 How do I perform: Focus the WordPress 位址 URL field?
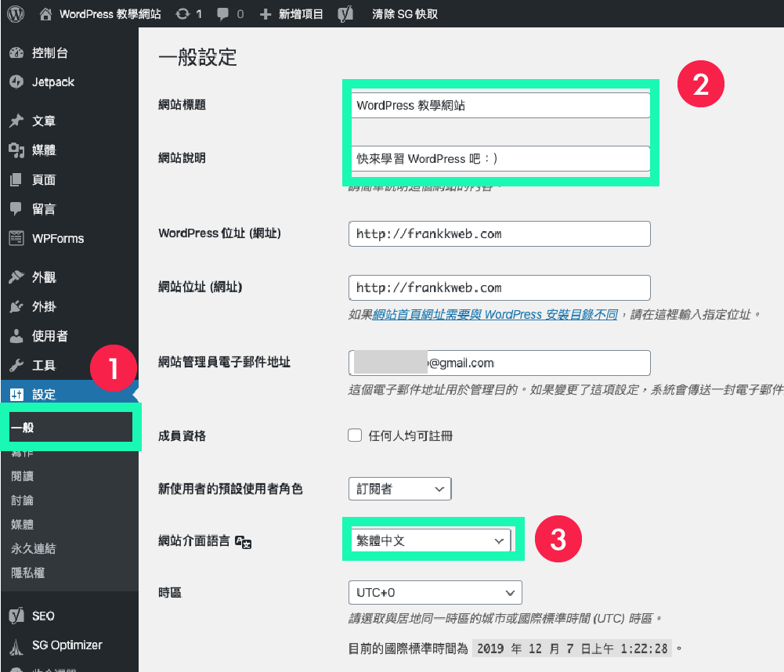pos(500,233)
